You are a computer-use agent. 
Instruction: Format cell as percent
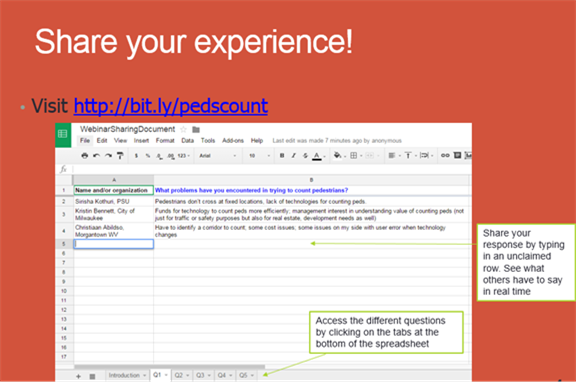[148, 156]
